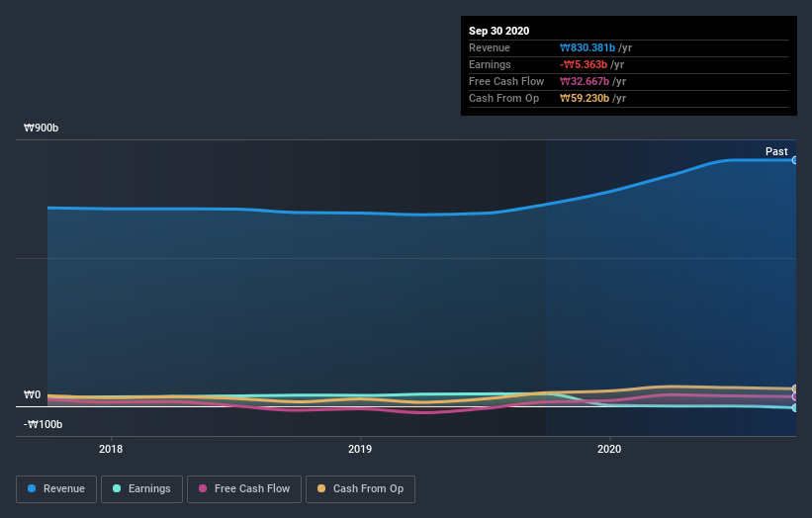Click the Sep 30 2020 tooltip date
Image resolution: width=812 pixels, height=518 pixels.
click(x=498, y=31)
